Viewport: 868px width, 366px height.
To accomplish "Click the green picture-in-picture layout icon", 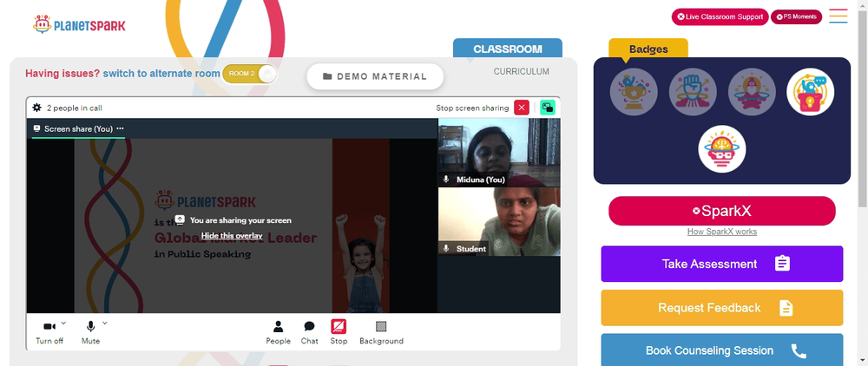I will tap(548, 108).
